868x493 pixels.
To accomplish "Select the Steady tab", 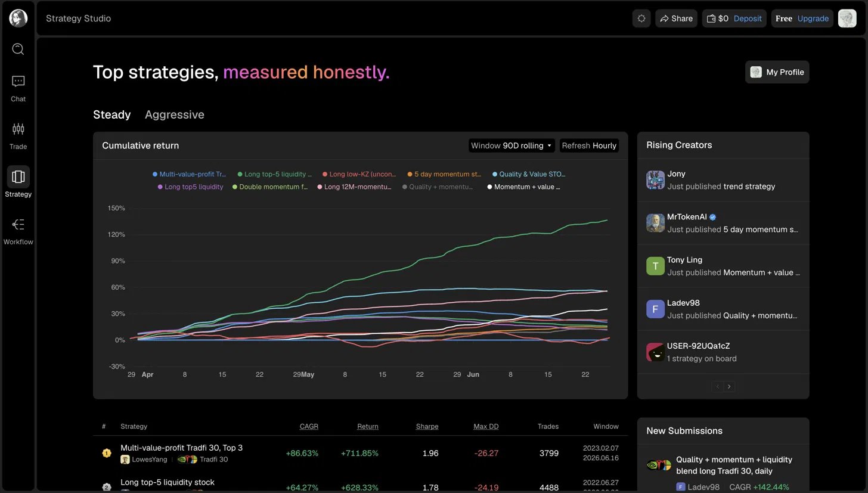I will pyautogui.click(x=112, y=114).
